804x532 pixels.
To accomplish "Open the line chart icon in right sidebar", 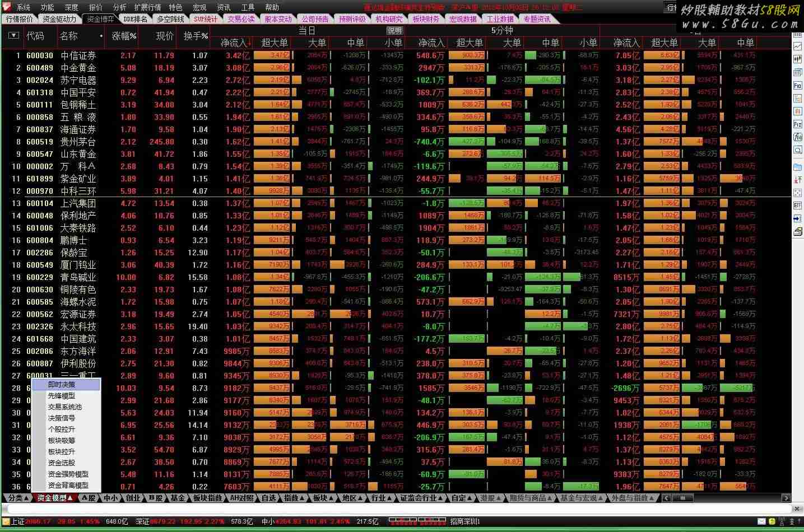I will [798, 45].
